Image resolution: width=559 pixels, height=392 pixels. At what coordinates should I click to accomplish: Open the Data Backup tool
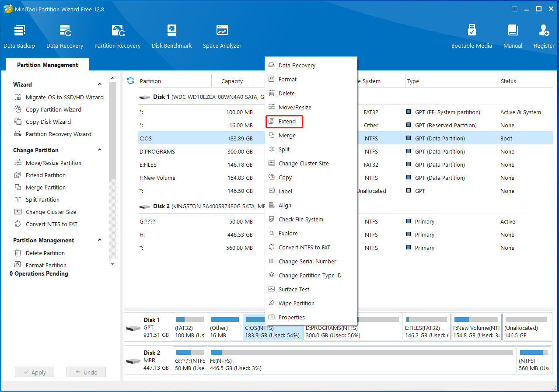(x=19, y=36)
